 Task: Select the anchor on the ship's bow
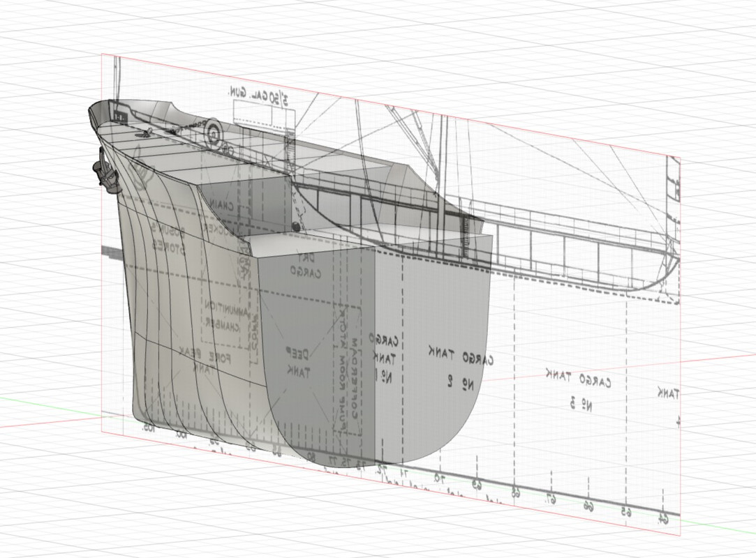(105, 170)
